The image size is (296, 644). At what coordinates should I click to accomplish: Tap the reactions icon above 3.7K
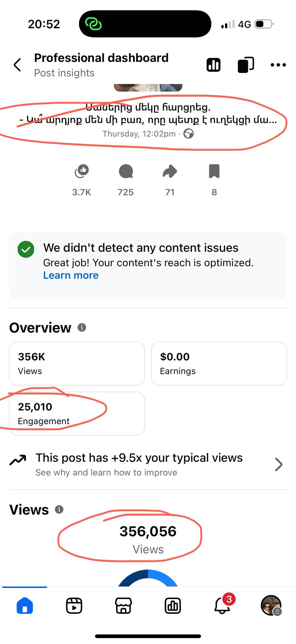coord(82,172)
